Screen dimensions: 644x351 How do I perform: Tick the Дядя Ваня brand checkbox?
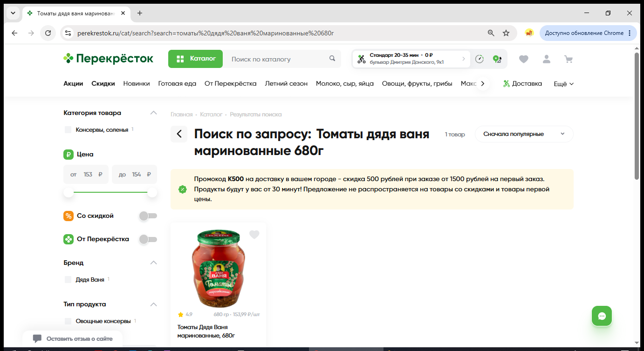tap(68, 279)
